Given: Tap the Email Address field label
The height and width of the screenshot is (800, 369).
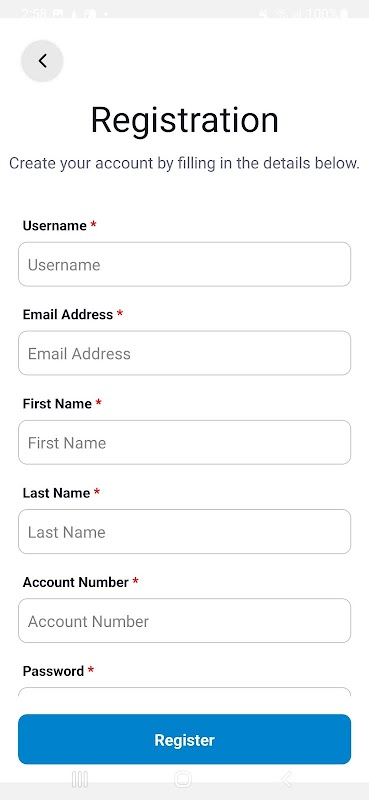Looking at the screenshot, I should tap(68, 314).
